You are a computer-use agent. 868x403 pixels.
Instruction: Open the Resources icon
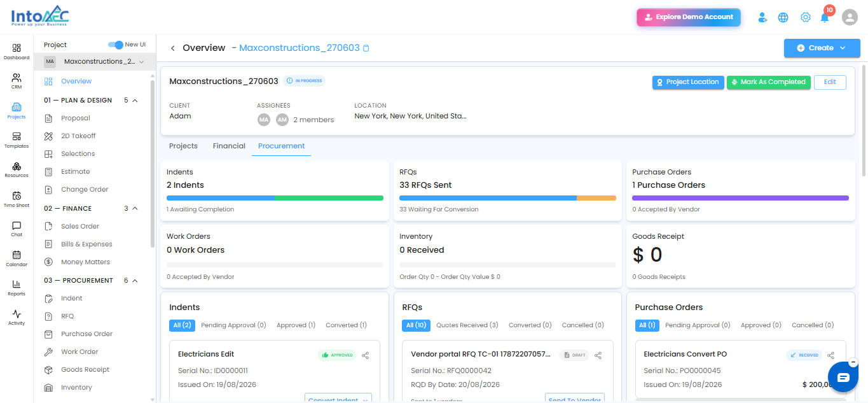point(17,169)
